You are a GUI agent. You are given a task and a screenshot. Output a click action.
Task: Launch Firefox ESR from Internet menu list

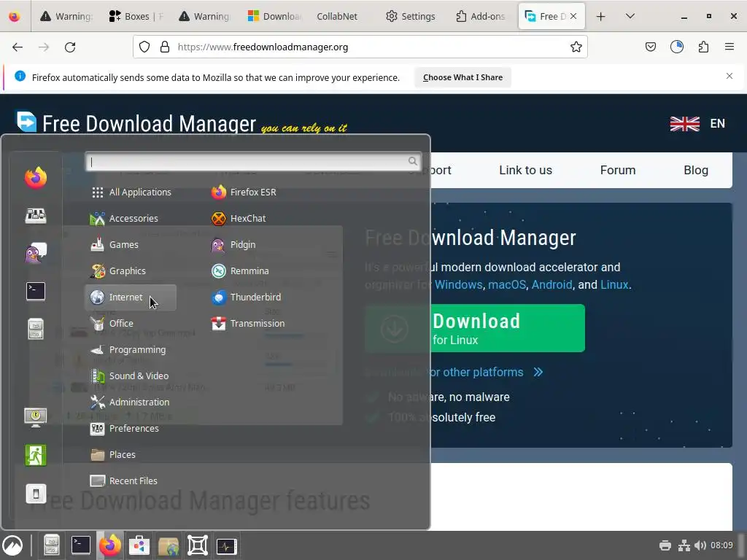(244, 192)
